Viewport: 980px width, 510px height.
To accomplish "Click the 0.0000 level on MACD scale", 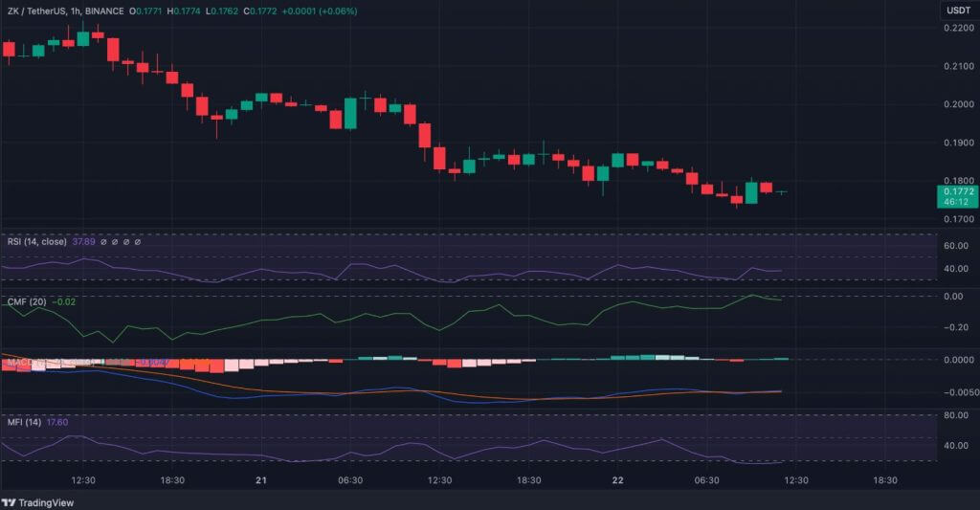I will (x=958, y=360).
